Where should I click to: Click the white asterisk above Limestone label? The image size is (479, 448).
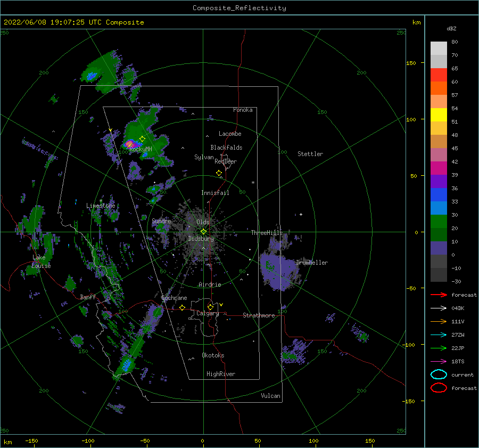(x=101, y=201)
